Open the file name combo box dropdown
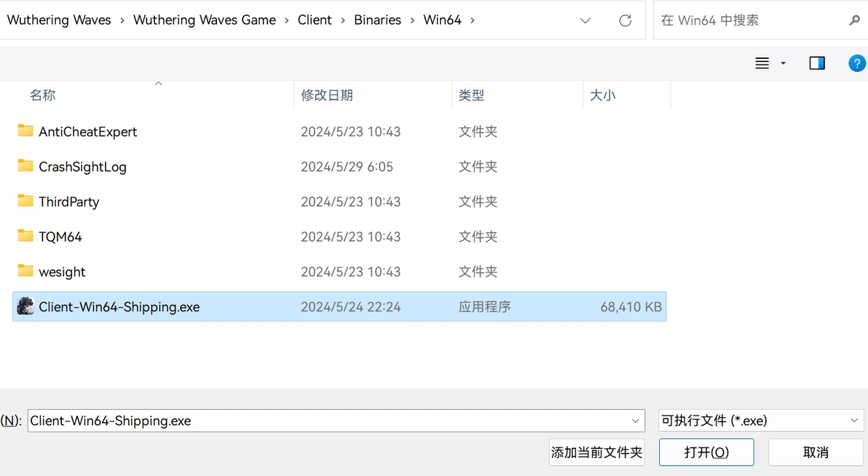 click(636, 421)
